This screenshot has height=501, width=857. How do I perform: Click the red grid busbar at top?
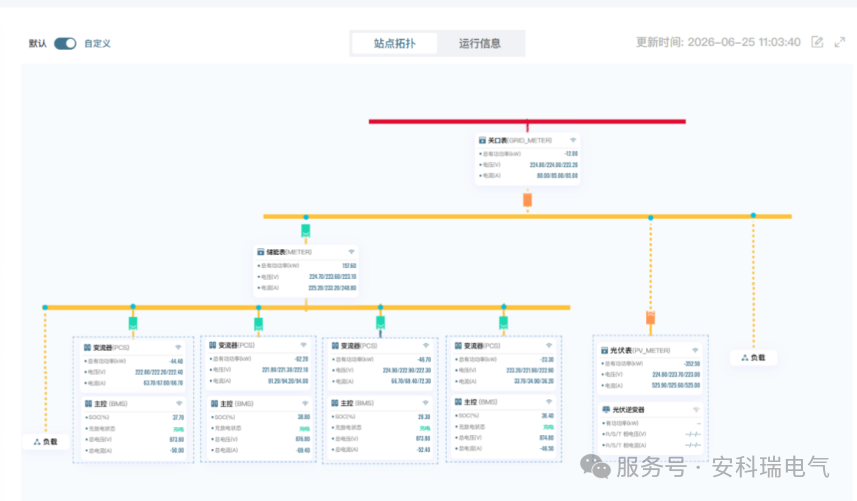(527, 121)
